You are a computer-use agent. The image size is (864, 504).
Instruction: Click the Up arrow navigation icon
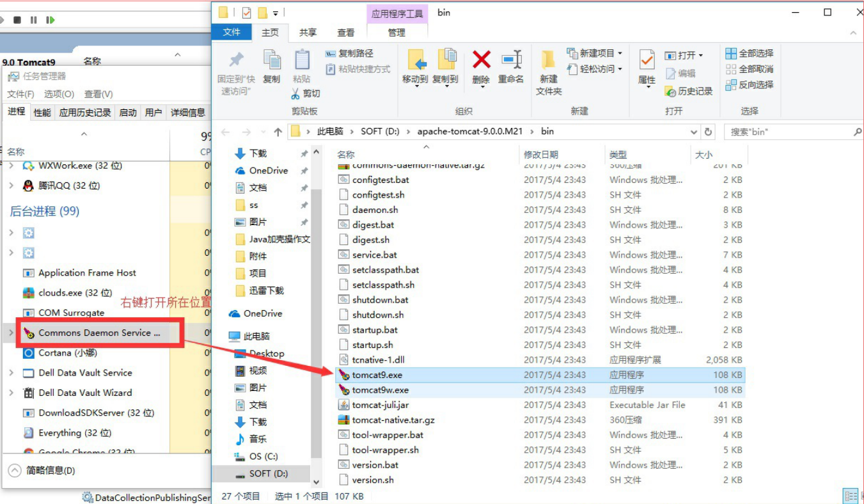point(278,132)
